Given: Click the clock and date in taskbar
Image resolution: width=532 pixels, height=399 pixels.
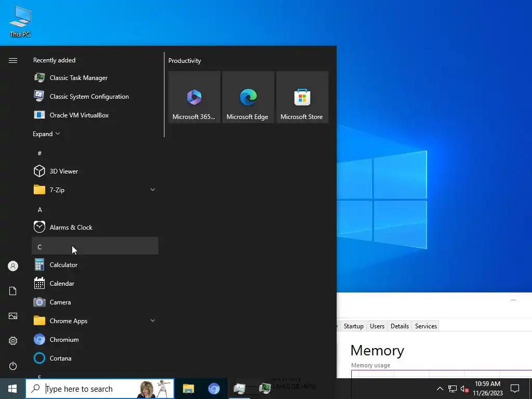Looking at the screenshot, I should 487,389.
